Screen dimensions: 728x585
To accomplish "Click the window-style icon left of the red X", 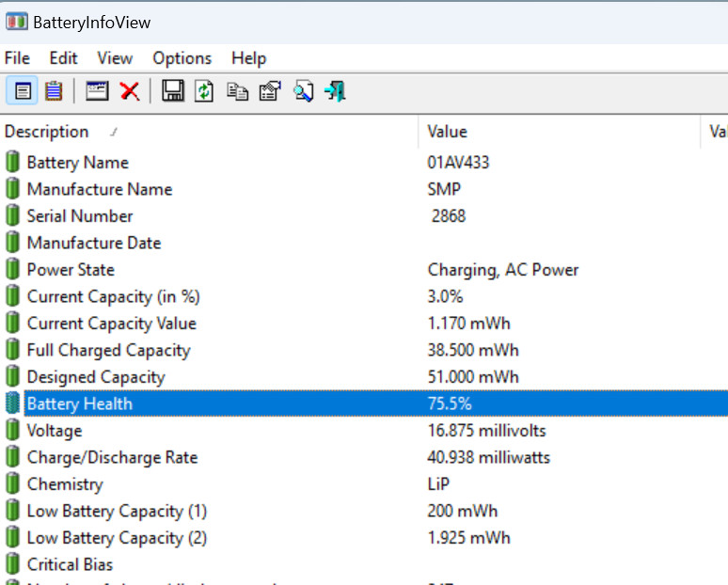I will point(98,91).
